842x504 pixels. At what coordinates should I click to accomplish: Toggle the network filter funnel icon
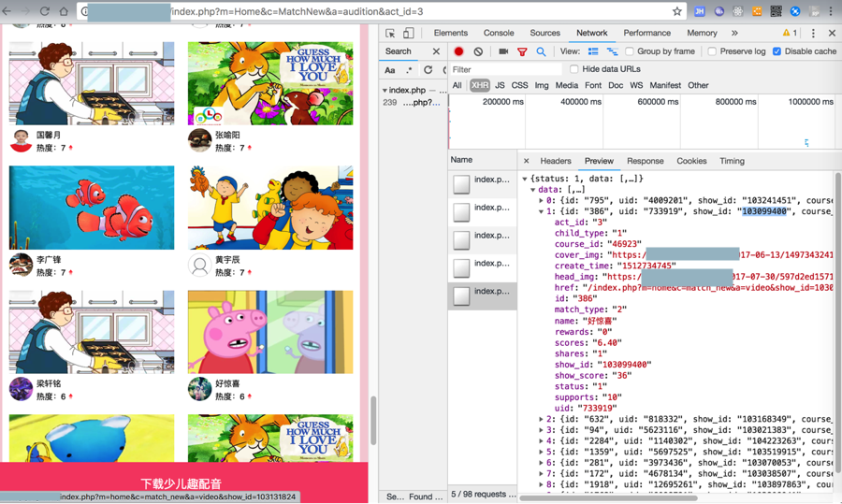[x=522, y=51]
